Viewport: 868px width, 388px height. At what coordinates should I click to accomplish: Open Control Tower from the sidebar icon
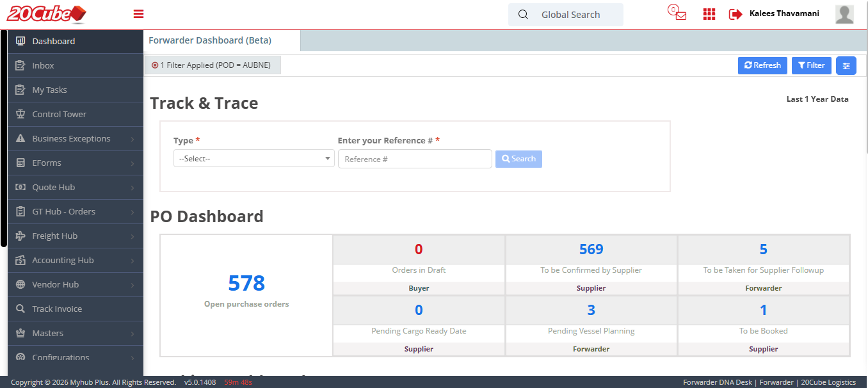click(21, 114)
